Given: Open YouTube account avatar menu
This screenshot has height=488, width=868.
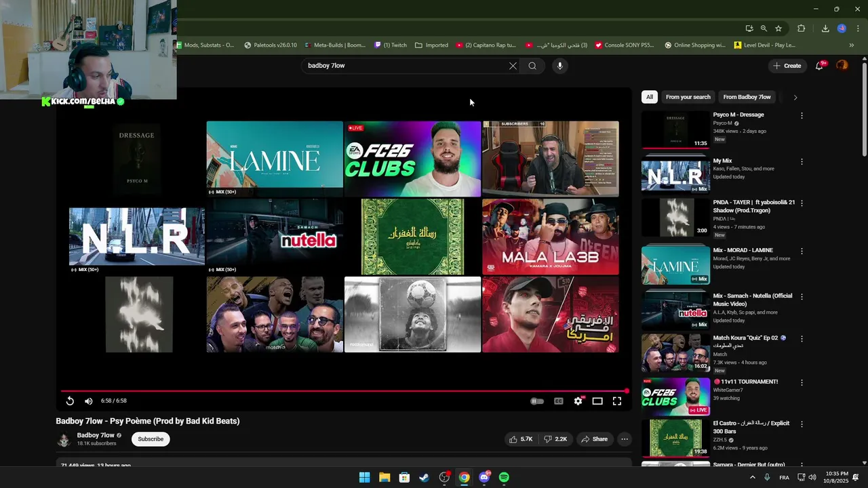Looking at the screenshot, I should (842, 66).
